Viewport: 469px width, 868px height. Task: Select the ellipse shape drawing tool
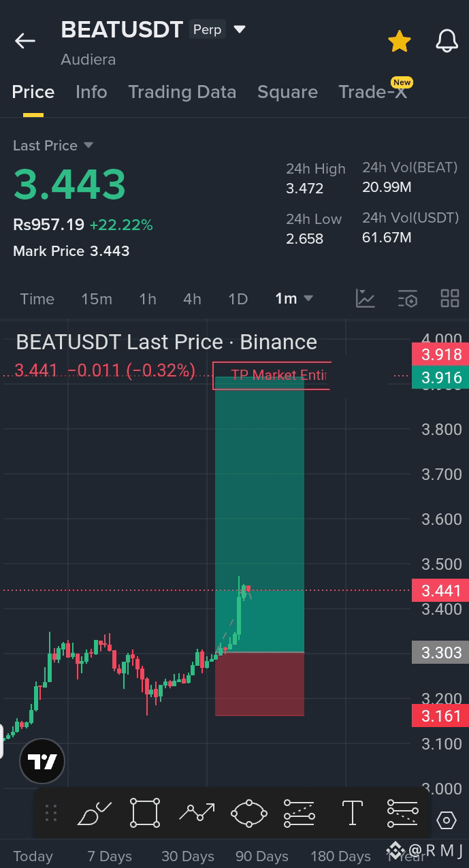(x=248, y=813)
